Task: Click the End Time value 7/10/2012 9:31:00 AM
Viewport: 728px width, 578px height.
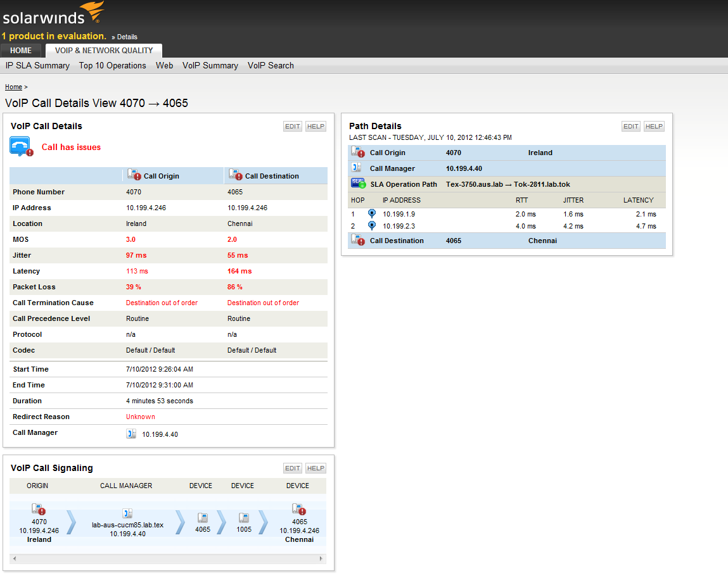Action: pyautogui.click(x=160, y=385)
